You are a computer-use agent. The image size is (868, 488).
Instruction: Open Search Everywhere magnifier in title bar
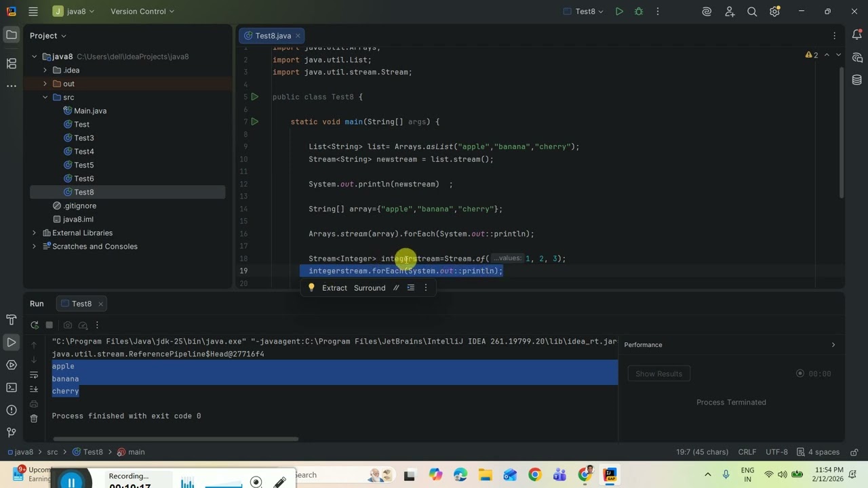point(752,12)
